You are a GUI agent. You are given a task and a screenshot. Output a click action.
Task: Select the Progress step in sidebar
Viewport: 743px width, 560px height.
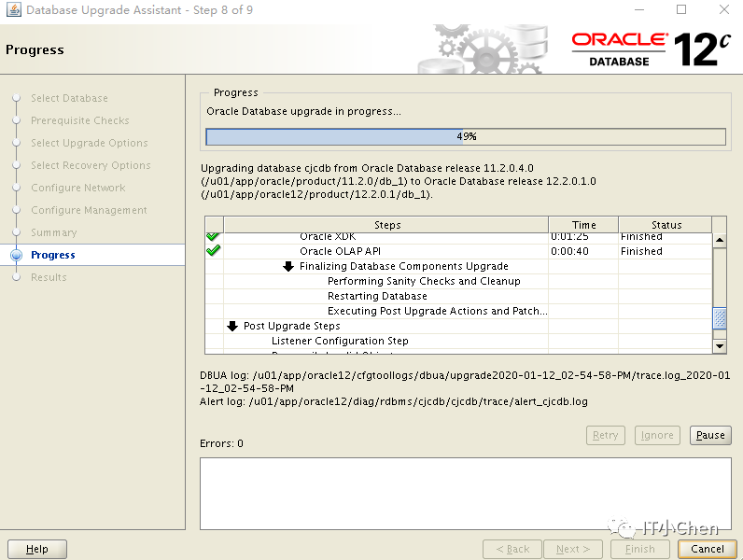tap(53, 255)
